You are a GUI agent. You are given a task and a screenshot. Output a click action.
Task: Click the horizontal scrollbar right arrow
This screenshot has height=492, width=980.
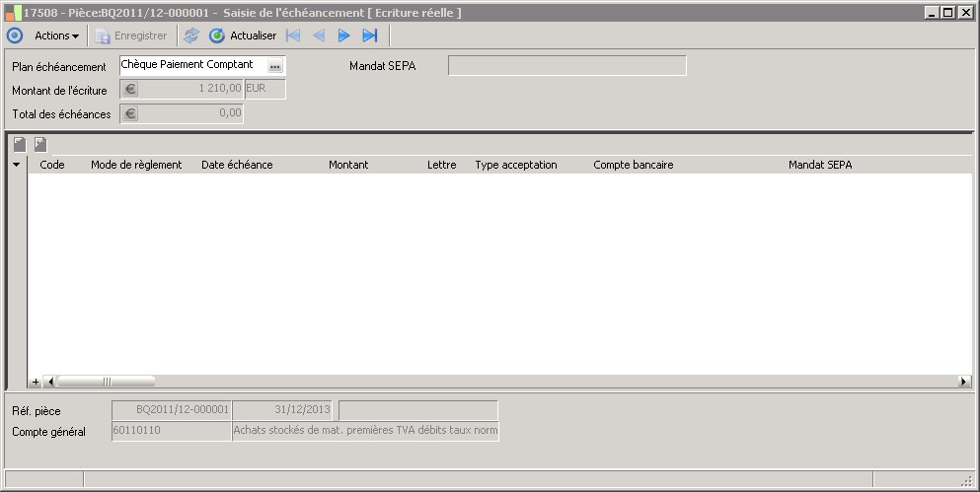coord(964,382)
